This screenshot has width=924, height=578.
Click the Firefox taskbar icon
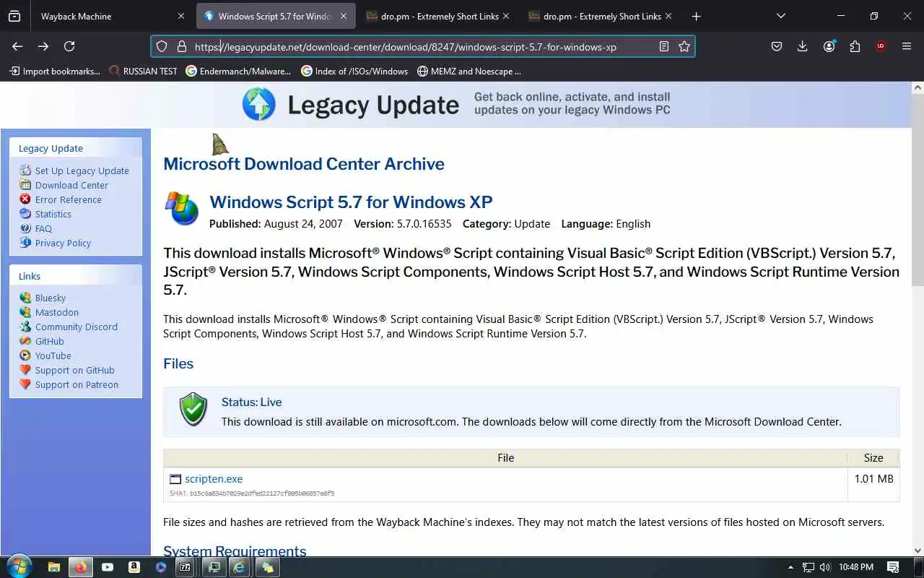(80, 567)
